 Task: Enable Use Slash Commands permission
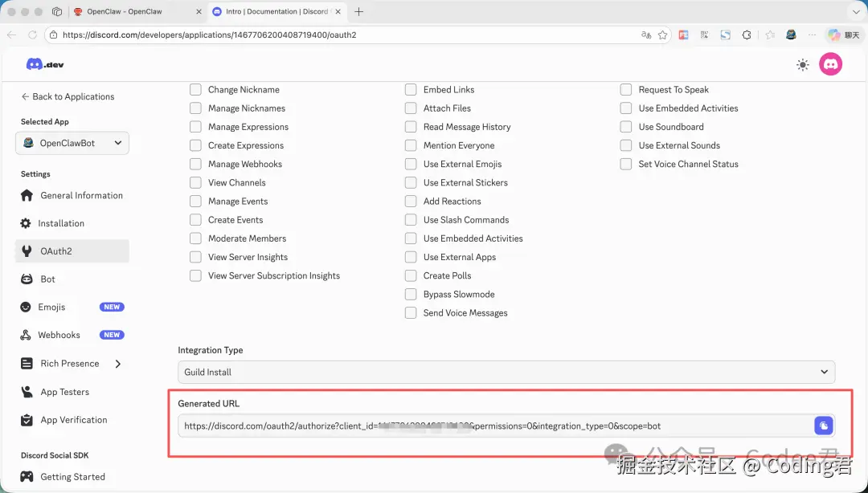(411, 220)
